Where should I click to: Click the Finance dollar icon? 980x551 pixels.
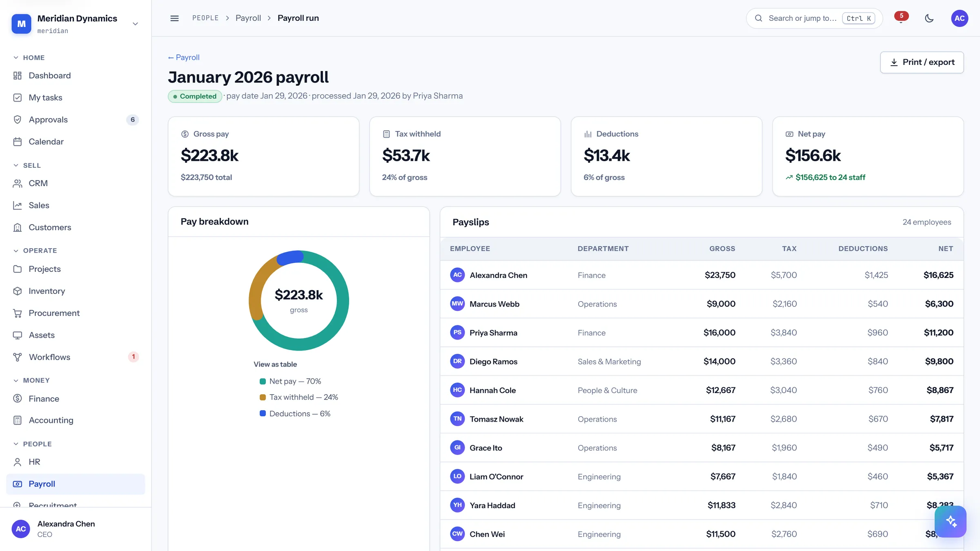coord(17,398)
